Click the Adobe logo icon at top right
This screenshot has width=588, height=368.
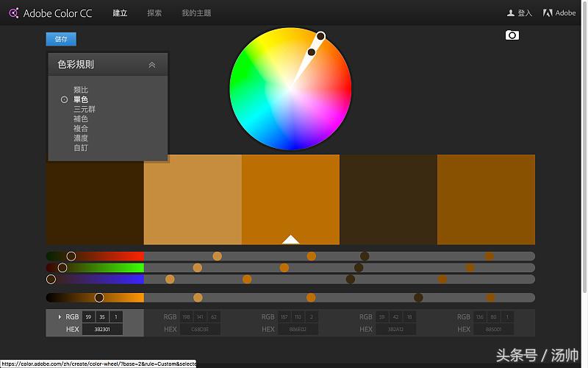point(548,13)
